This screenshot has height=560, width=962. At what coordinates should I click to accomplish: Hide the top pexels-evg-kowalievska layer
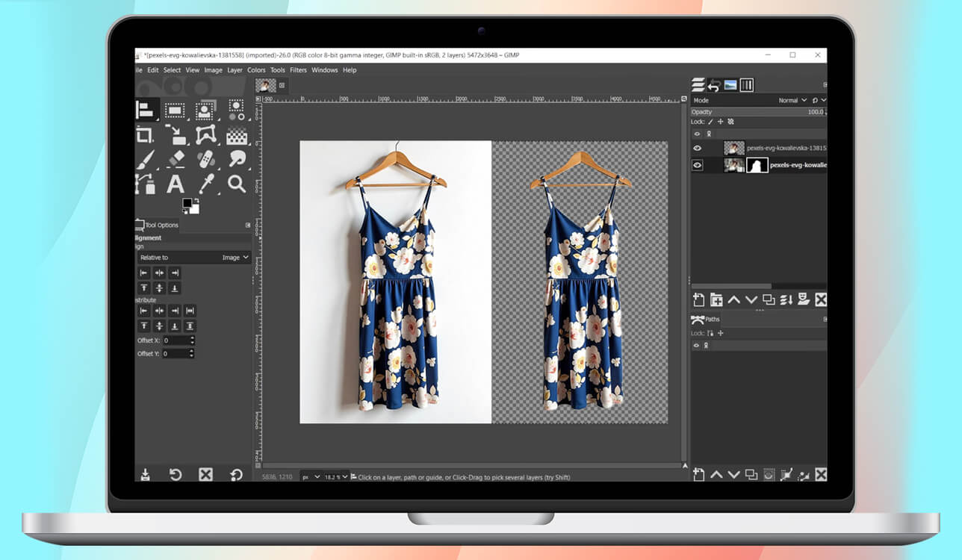pos(697,148)
